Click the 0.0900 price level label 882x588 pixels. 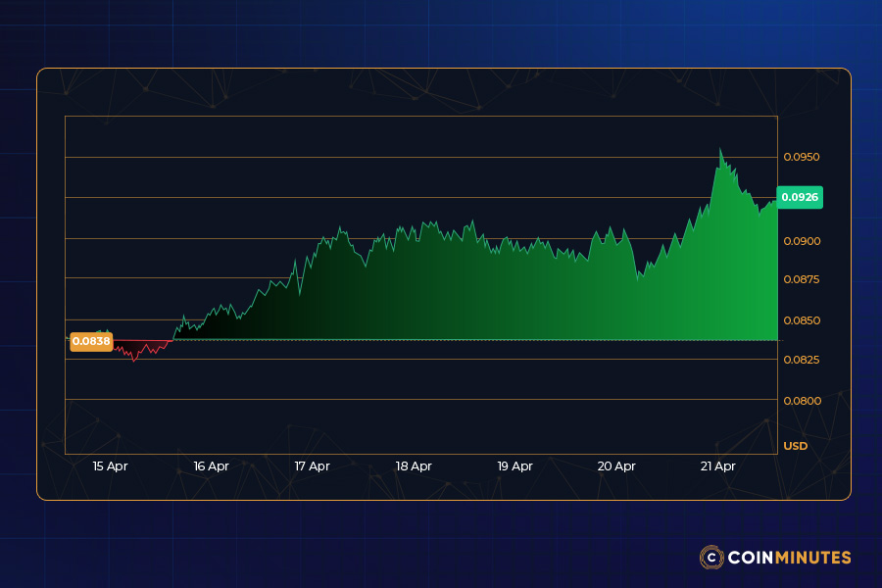click(x=805, y=241)
